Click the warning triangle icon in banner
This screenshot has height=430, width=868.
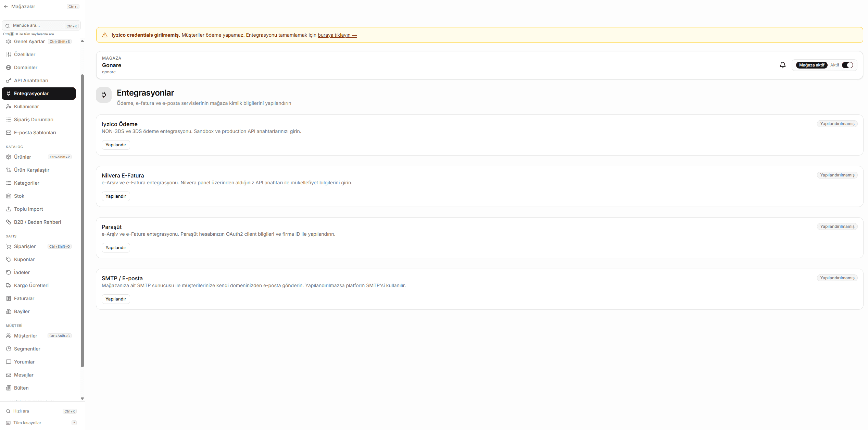pos(105,35)
